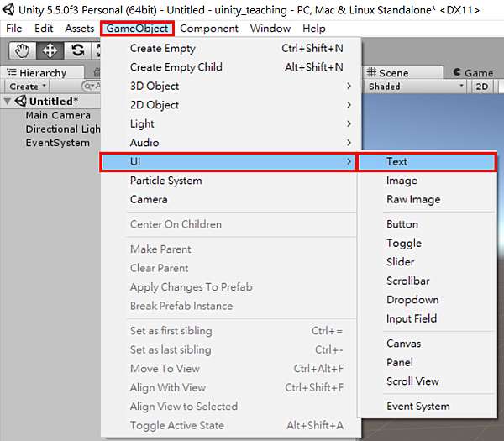
Task: Open the UI submenu entry
Action: [228, 161]
